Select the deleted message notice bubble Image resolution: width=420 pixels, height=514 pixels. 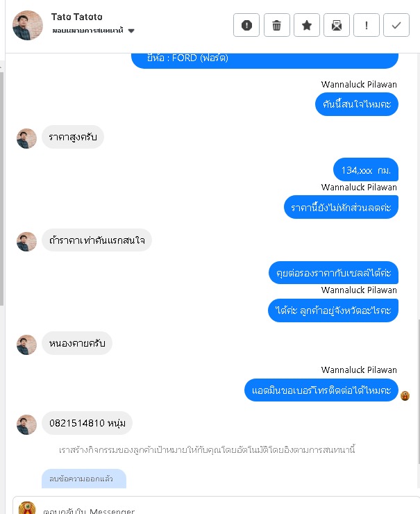point(84,479)
